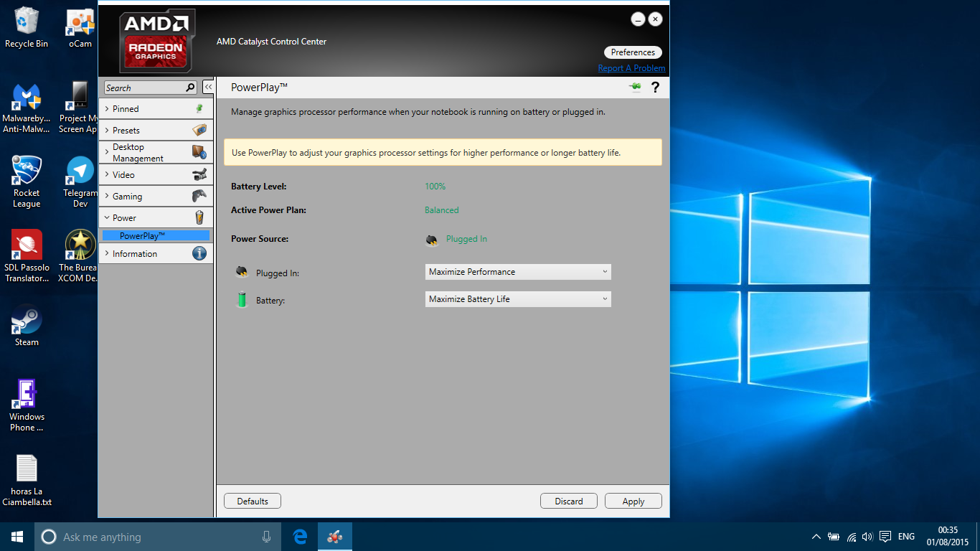
Task: Open AMD Catalyst Control Center from the taskbar
Action: click(334, 536)
